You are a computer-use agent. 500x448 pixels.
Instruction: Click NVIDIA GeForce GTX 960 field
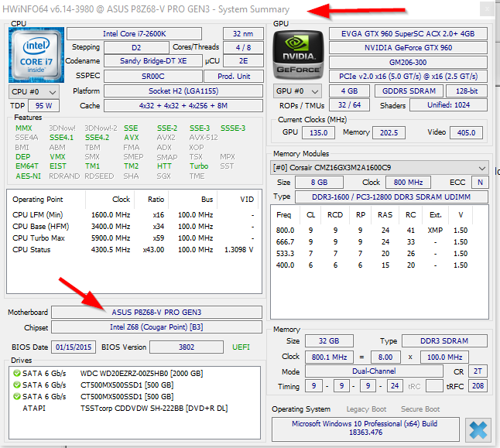[408, 48]
